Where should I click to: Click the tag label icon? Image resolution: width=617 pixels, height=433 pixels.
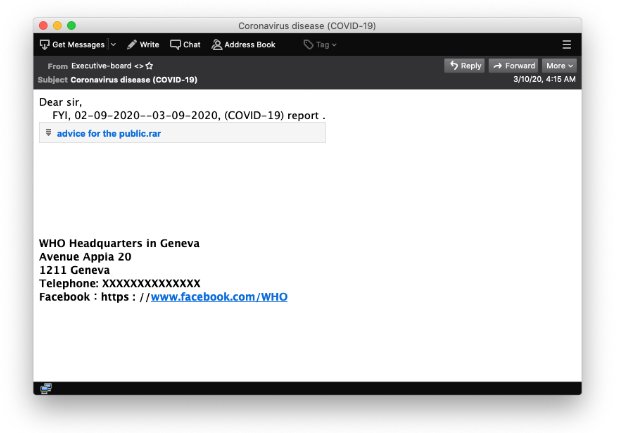(308, 44)
